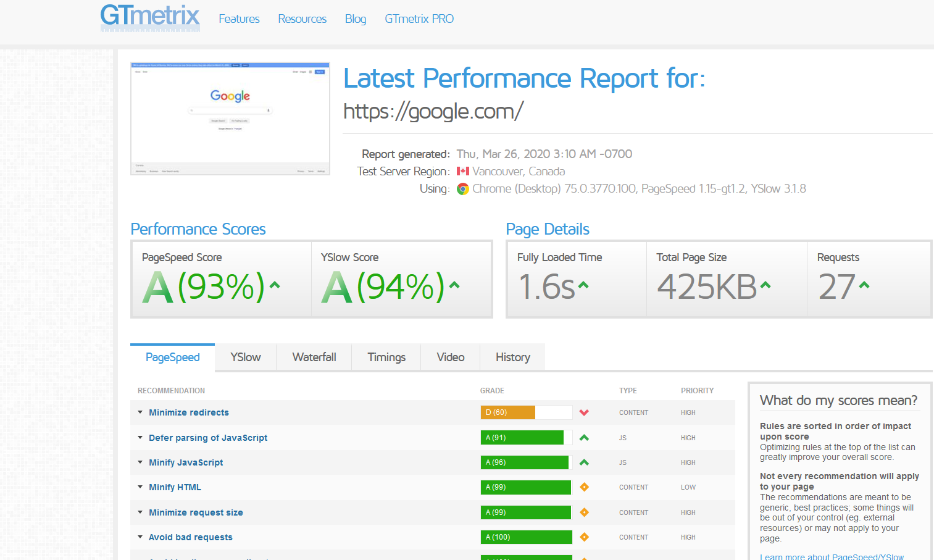Click the TYPE column header
Viewport: 934px width, 560px height.
pos(628,391)
